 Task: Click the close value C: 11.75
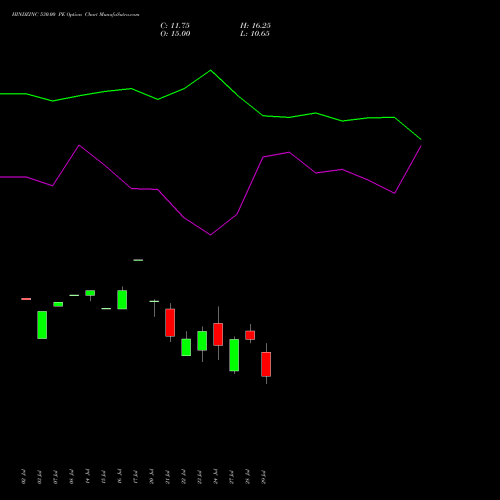tap(175, 26)
